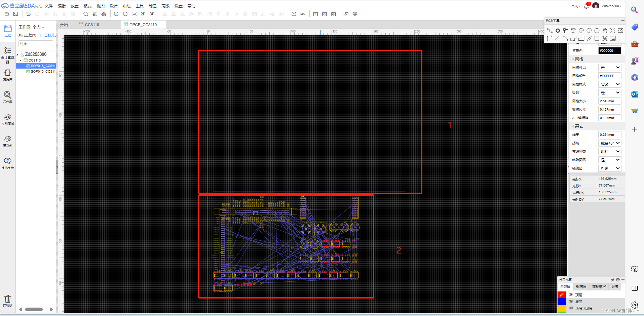Select the Circle tool in PCB工具

click(597, 31)
